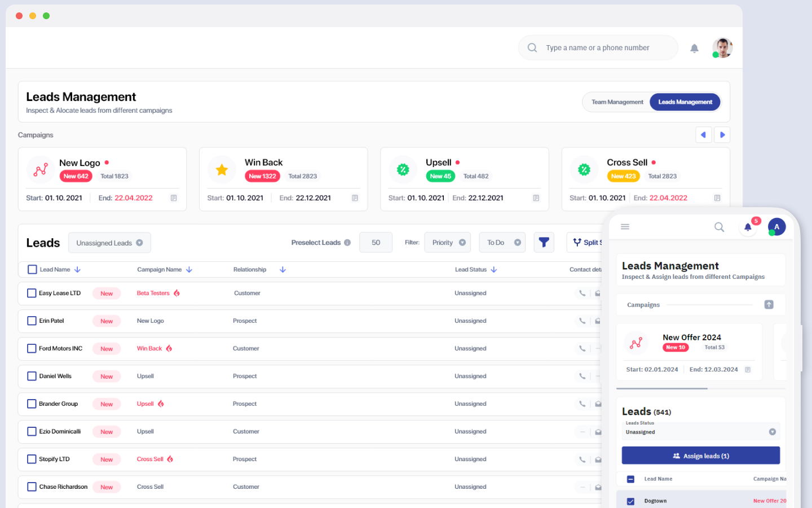Apply filters with the funnel icon
Viewport: 812px width, 508px height.
(544, 242)
